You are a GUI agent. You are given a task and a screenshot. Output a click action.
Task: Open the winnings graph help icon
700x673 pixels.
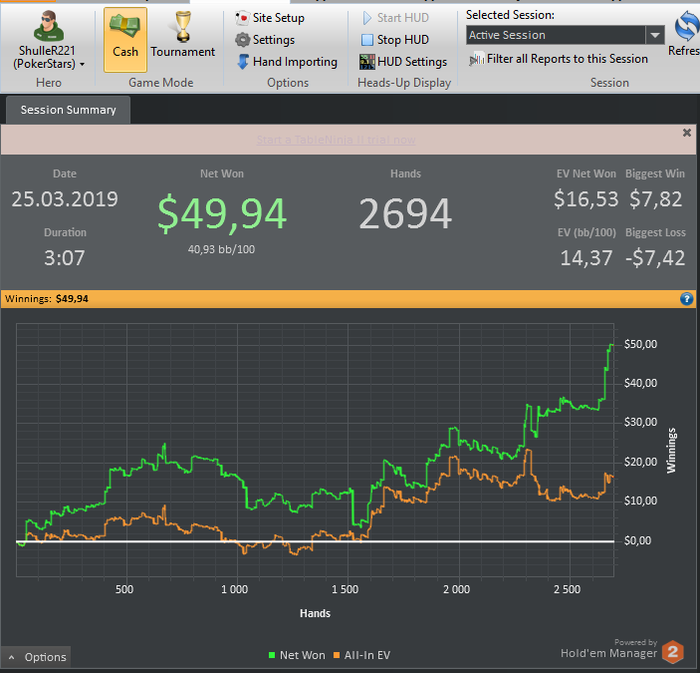[687, 299]
